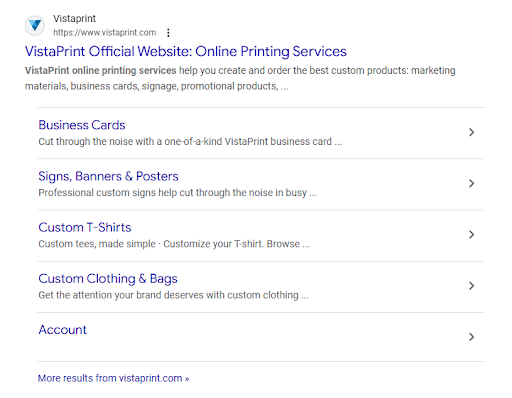Open Signs, Banners & Posters sitelink
This screenshot has width=512, height=398.
108,176
